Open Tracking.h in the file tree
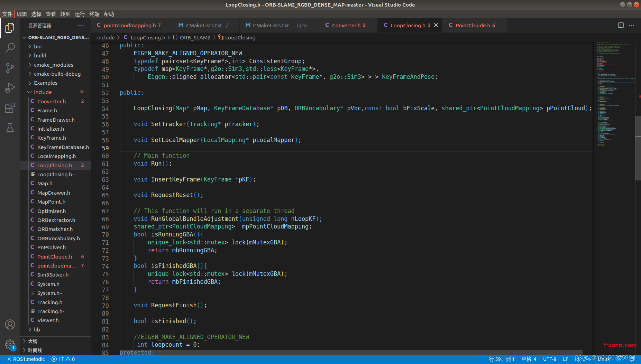The height and width of the screenshot is (364, 641). pyautogui.click(x=55, y=302)
